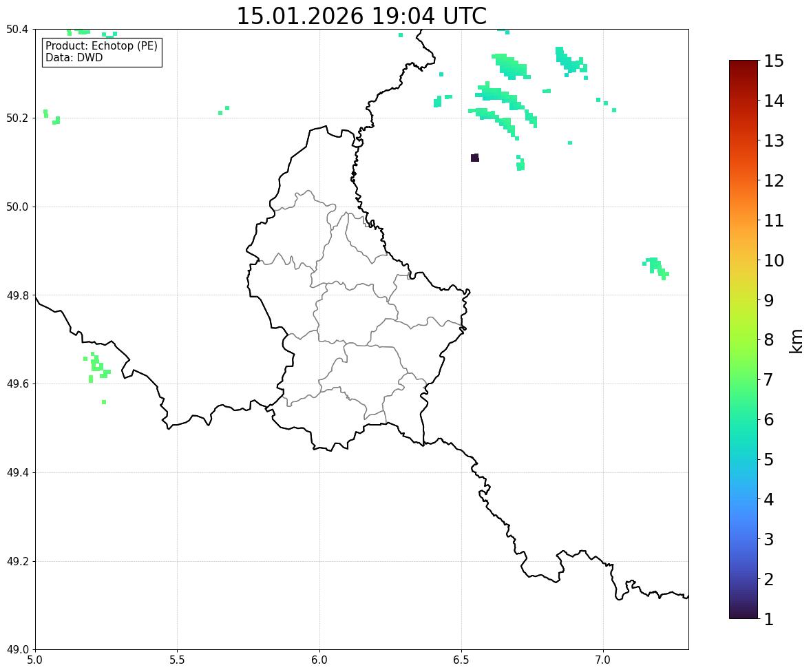Select the "Product: Echotop (PE)" text line
Screen dimensions: 811x672
(x=101, y=46)
